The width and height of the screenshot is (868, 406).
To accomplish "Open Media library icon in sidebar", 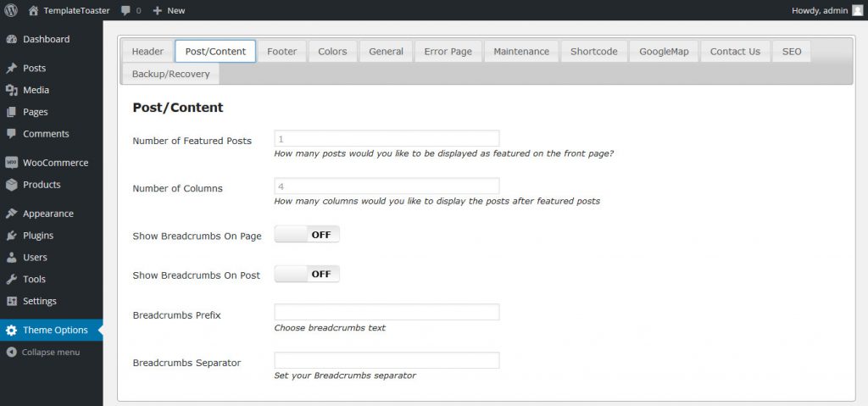I will pyautogui.click(x=12, y=90).
